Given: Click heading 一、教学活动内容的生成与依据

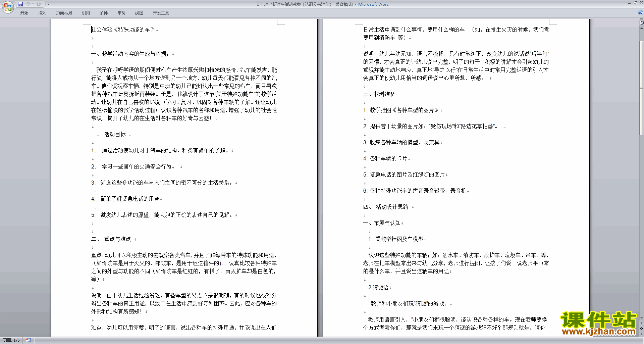Looking at the screenshot, I should tap(130, 54).
